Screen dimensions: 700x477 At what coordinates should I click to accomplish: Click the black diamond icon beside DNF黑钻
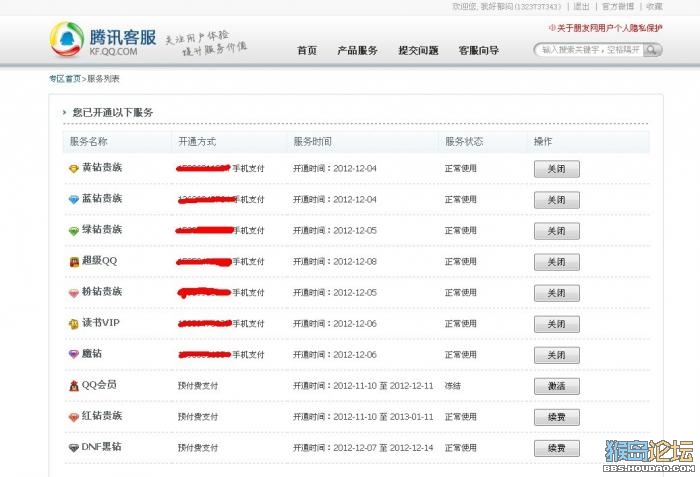[74, 448]
